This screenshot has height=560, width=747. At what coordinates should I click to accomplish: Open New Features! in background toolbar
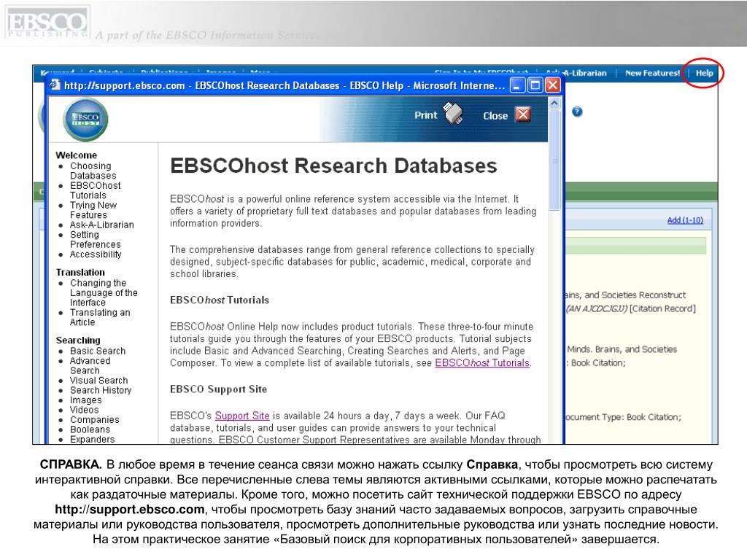pyautogui.click(x=652, y=73)
